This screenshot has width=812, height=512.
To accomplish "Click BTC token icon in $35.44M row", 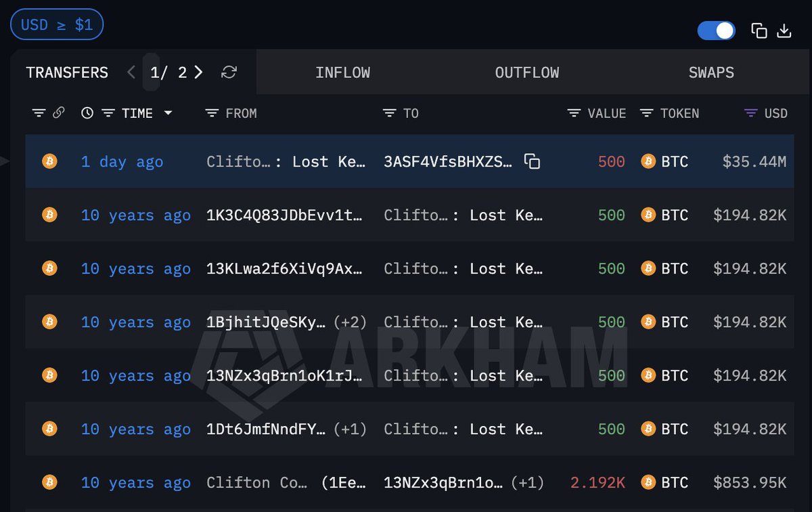I will [648, 161].
